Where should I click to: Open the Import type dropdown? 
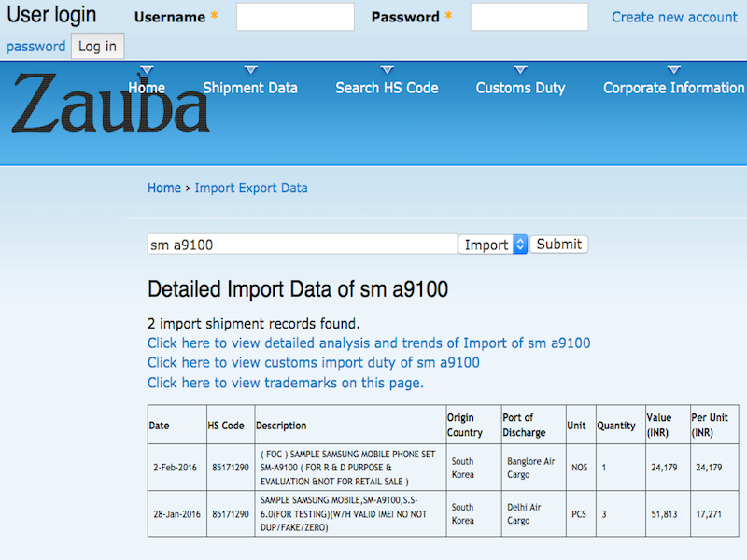pos(493,245)
